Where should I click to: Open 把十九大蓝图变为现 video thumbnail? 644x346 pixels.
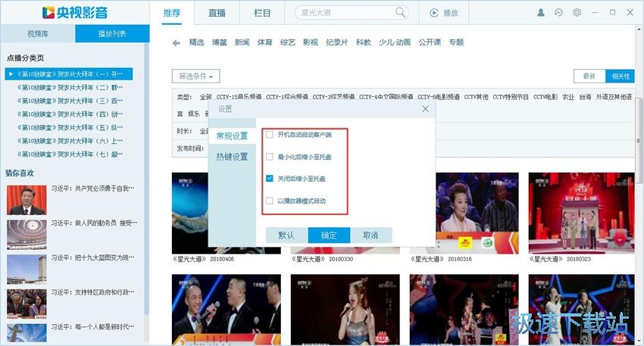[x=27, y=270]
